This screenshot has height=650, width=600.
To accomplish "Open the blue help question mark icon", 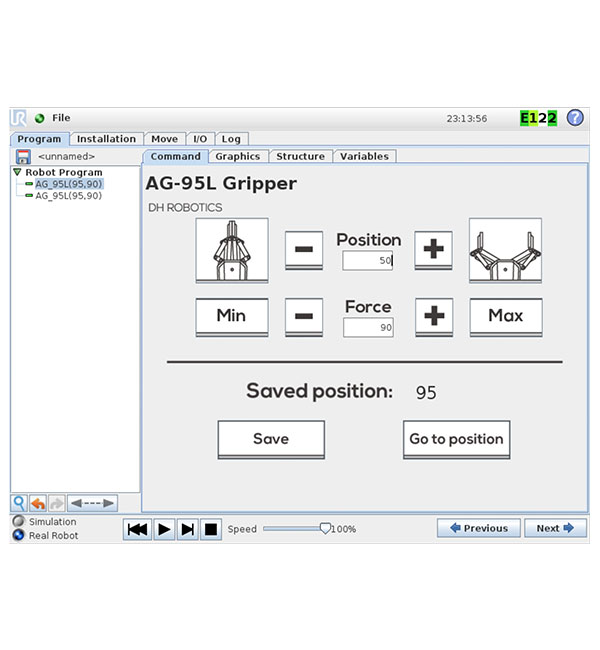I will tap(575, 118).
